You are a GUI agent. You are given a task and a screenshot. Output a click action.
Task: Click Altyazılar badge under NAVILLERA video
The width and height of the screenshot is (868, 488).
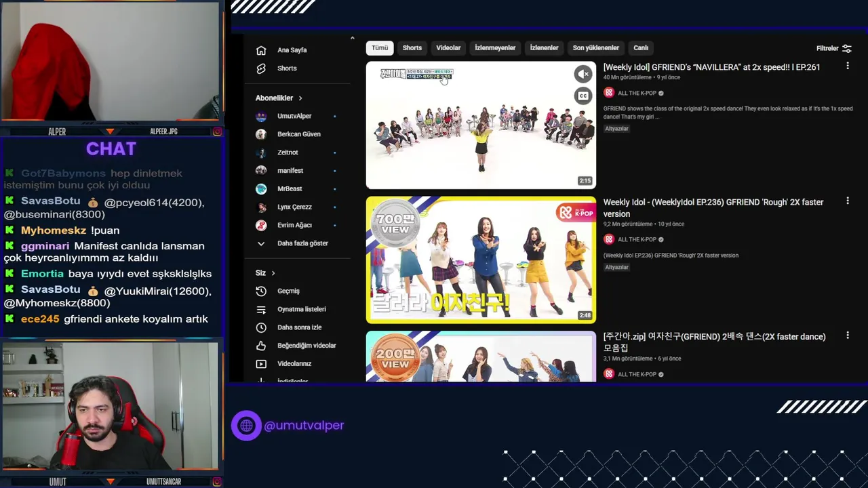pos(616,129)
